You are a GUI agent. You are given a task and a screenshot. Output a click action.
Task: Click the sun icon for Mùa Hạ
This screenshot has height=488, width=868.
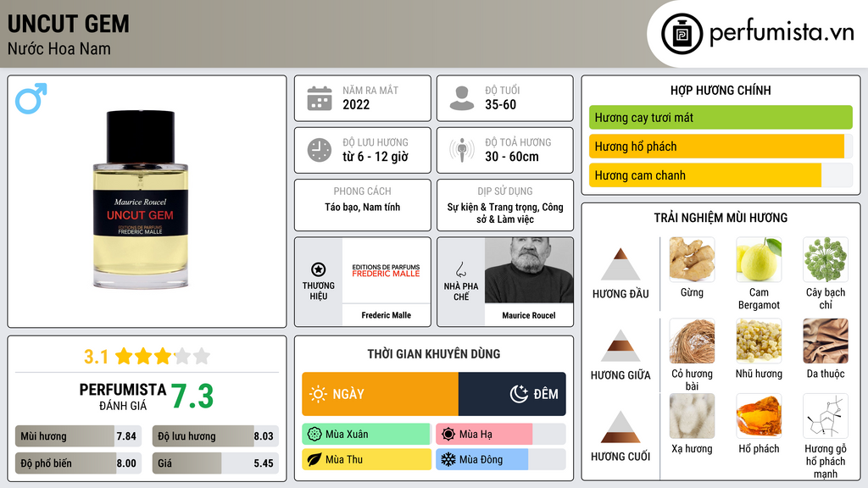point(448,435)
